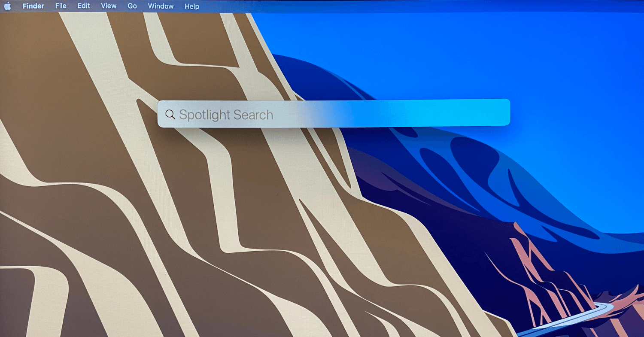Open the Finder menu
Screen dimensions: 644x337
tap(33, 6)
